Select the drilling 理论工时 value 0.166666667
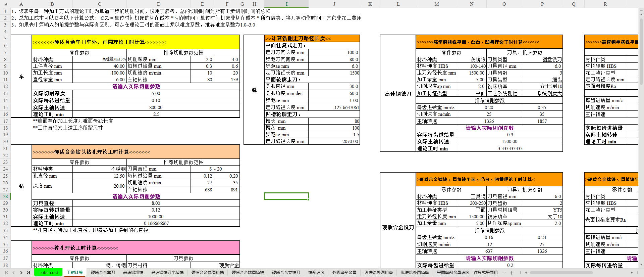Viewport: 644px width, 277px height. 156,223
